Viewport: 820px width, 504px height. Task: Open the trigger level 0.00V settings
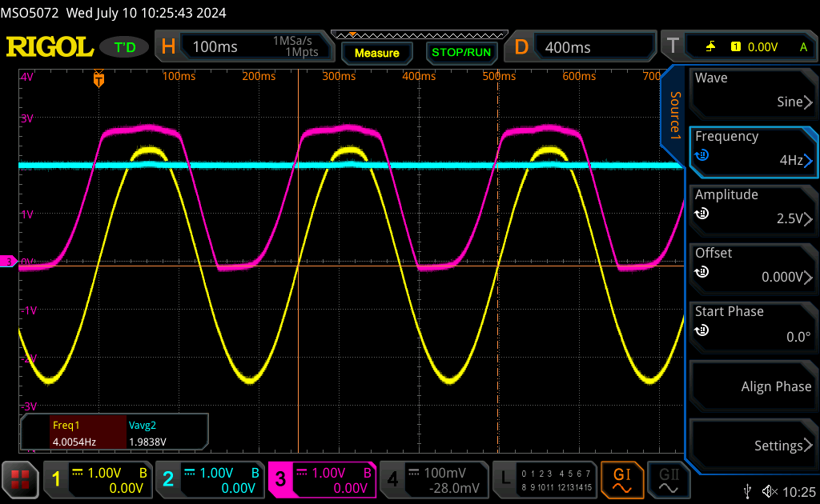[x=738, y=47]
